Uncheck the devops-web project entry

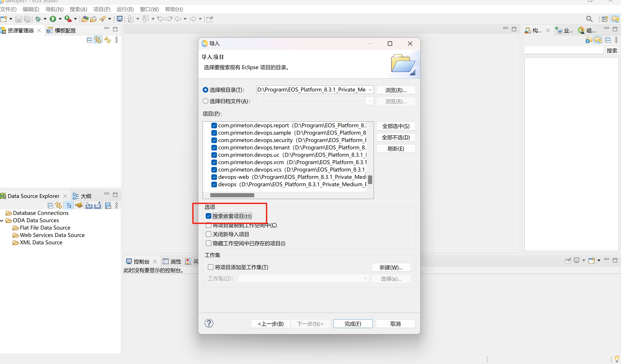pos(214,177)
